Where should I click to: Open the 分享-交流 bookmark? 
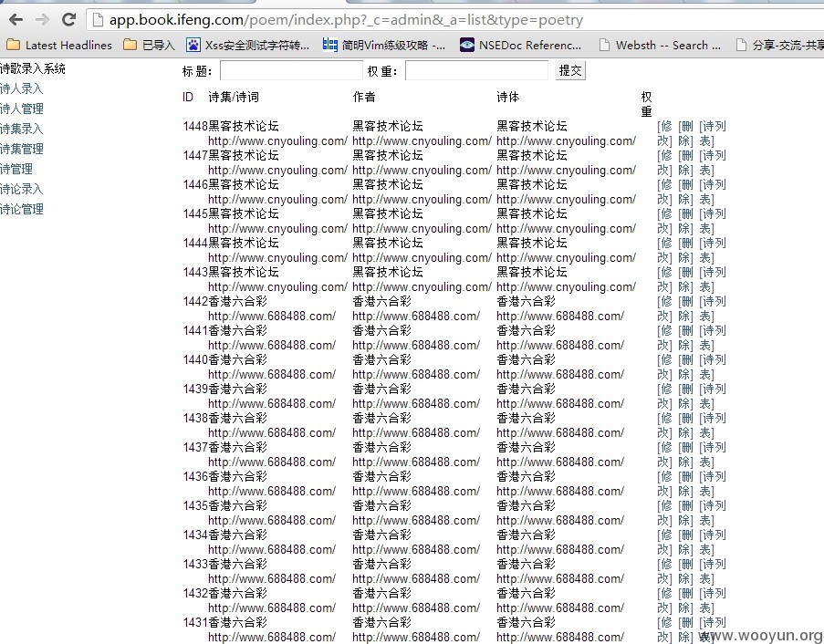780,46
